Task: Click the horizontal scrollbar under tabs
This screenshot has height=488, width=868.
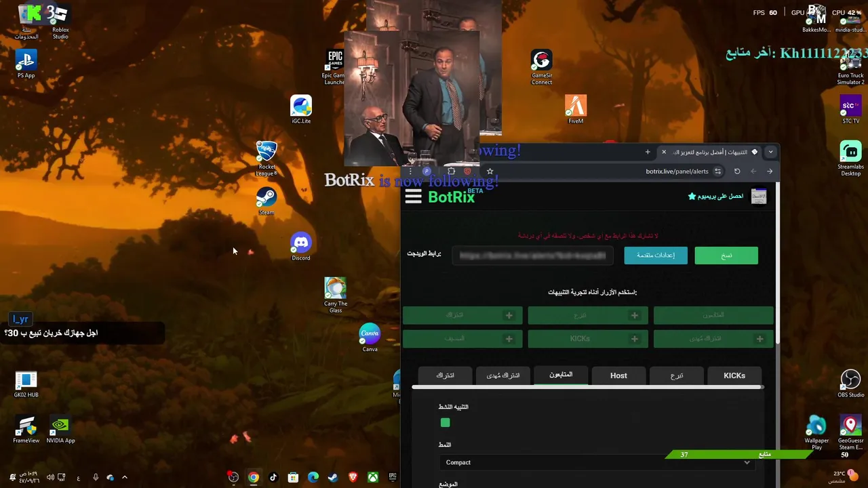Action: point(587,388)
